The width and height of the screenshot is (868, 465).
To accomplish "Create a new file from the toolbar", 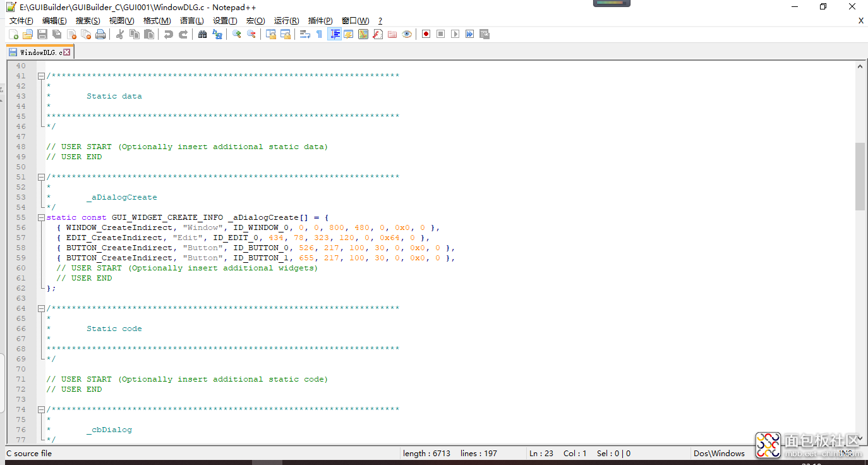I will coord(13,34).
